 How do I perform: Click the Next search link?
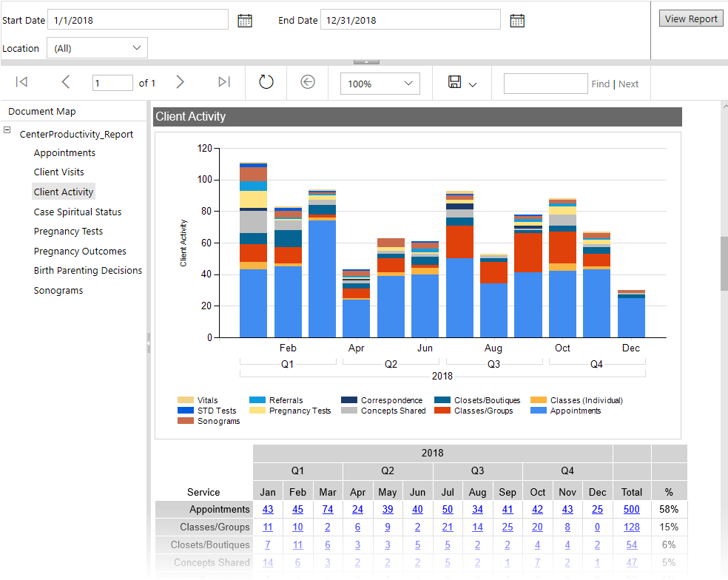[628, 84]
